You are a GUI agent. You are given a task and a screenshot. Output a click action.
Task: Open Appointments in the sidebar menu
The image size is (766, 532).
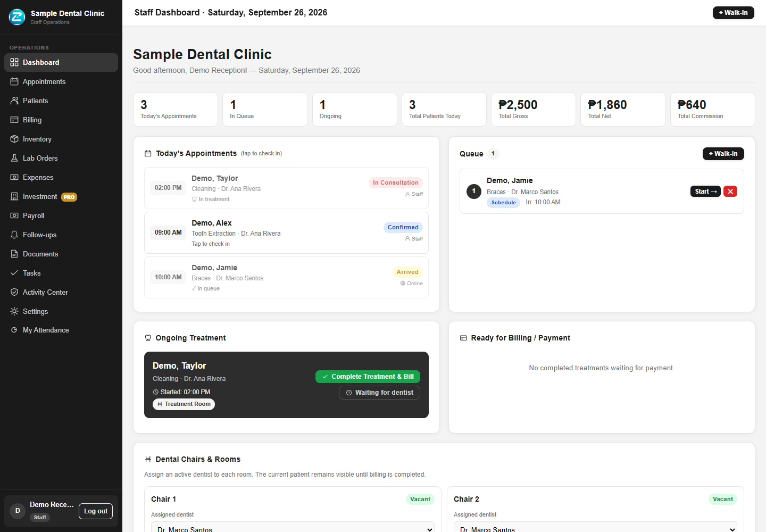coord(61,81)
